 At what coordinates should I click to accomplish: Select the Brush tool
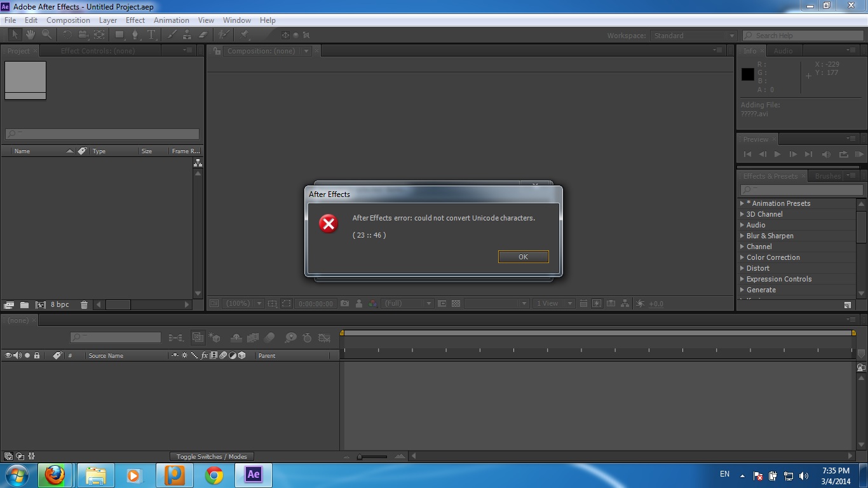172,35
